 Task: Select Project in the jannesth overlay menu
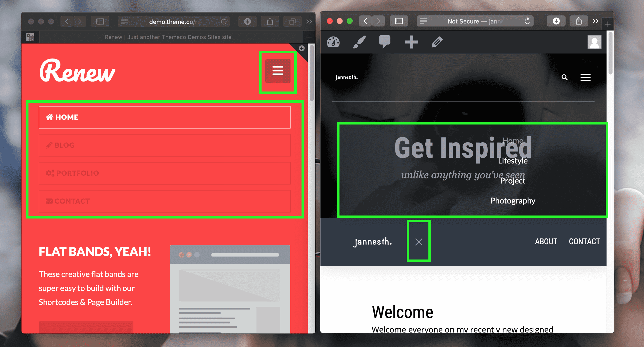coord(513,181)
